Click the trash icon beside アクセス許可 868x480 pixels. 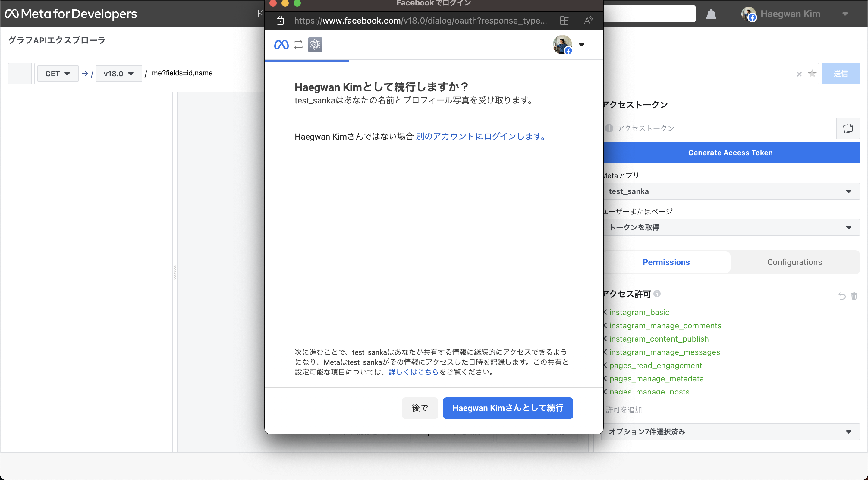pos(854,296)
